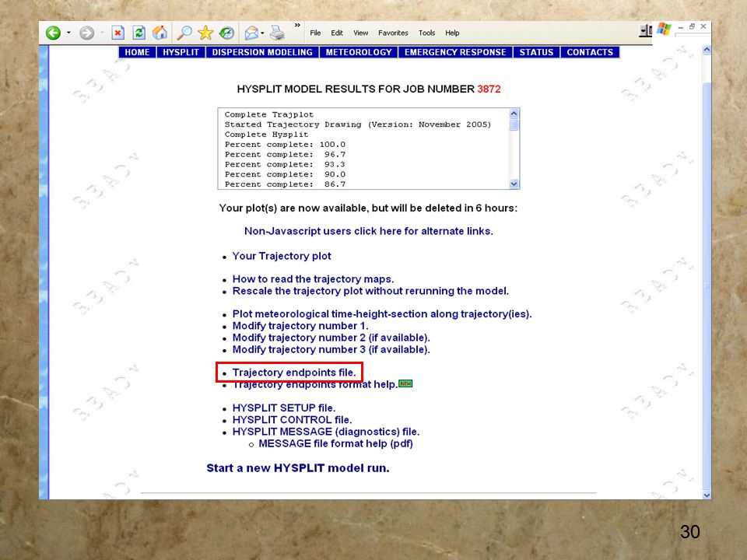Screen dimensions: 747x560
Task: Select the METEOROLOGY navigation tab
Action: pyautogui.click(x=359, y=52)
